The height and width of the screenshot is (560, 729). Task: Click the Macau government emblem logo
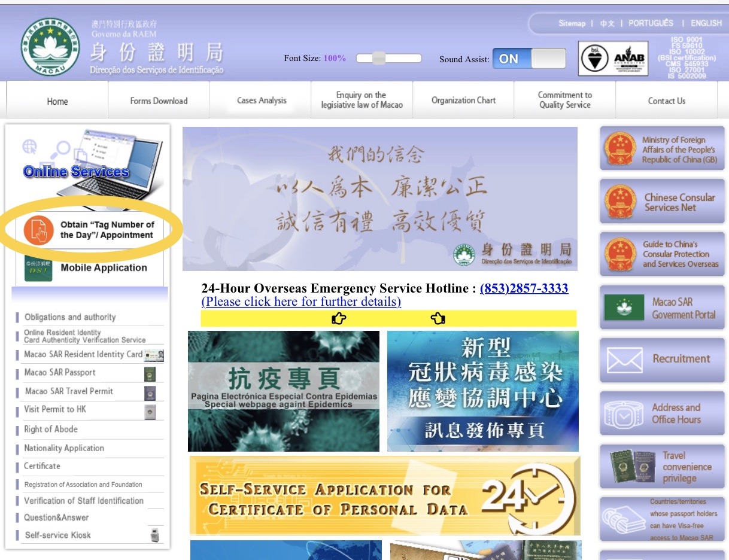50,47
